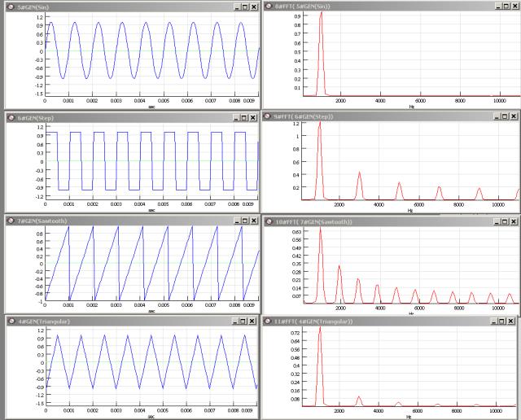
Task: Click the '6#GEN(Step)' title text
Action: (x=36, y=118)
